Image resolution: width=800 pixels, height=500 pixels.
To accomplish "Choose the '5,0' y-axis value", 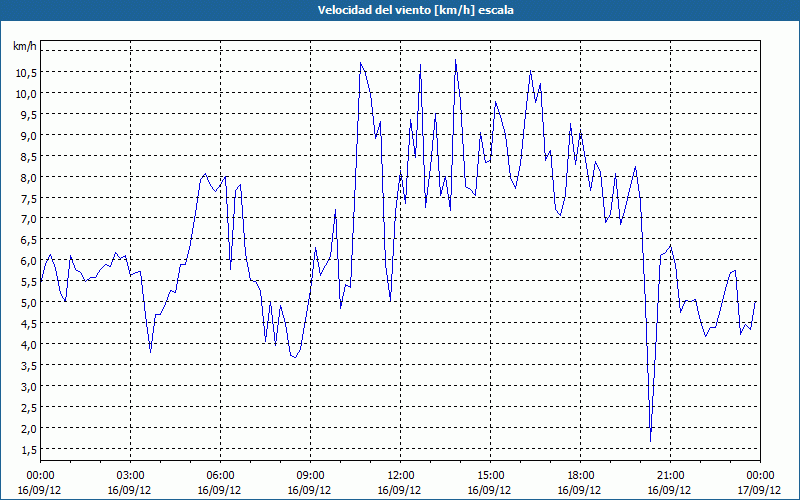I will 29,303.
